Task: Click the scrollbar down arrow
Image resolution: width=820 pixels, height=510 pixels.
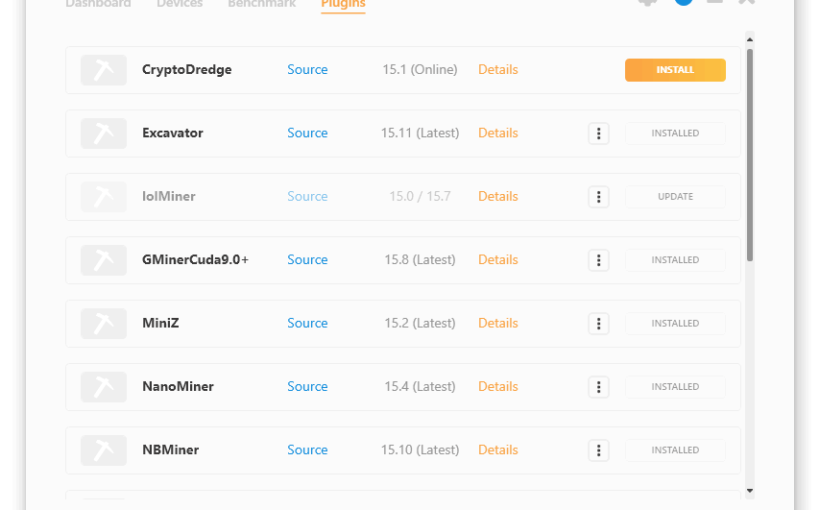Action: tap(750, 490)
